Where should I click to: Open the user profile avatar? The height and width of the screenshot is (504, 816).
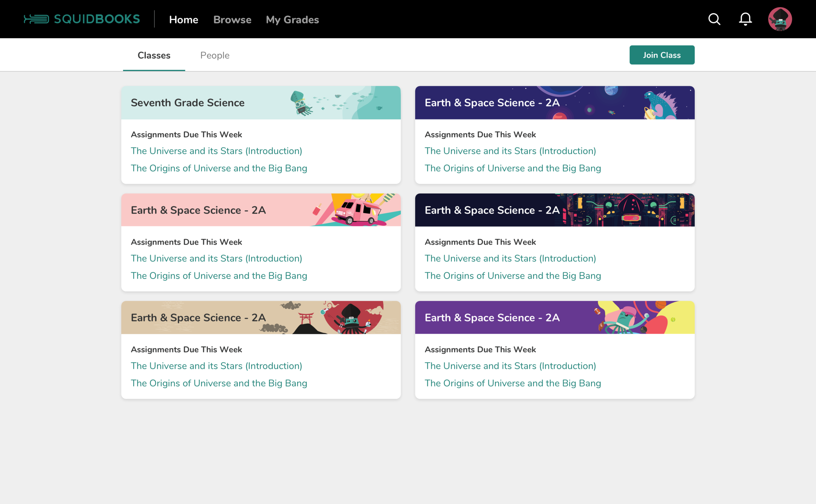[780, 19]
